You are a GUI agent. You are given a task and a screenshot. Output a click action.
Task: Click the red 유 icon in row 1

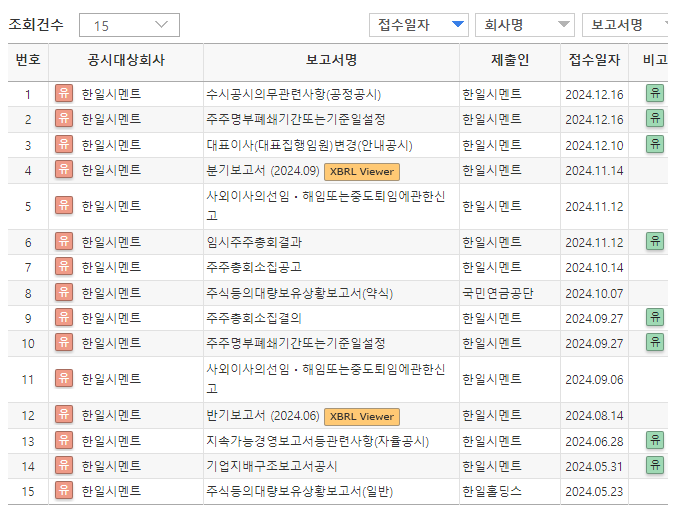[x=64, y=93]
